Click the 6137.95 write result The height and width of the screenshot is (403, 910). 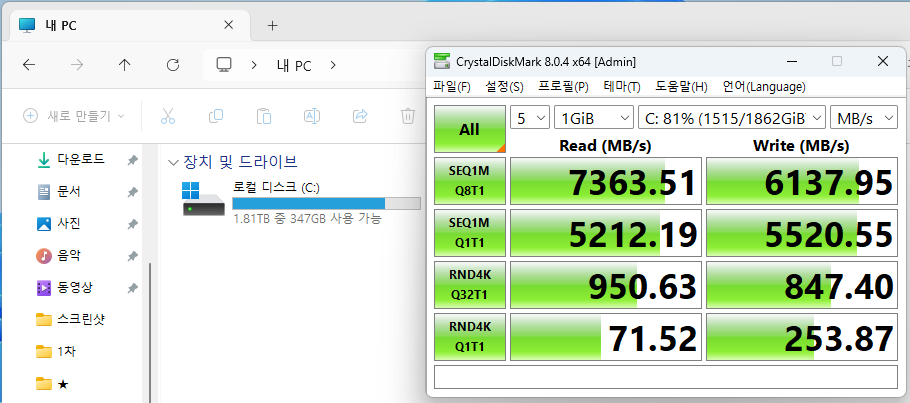point(801,181)
